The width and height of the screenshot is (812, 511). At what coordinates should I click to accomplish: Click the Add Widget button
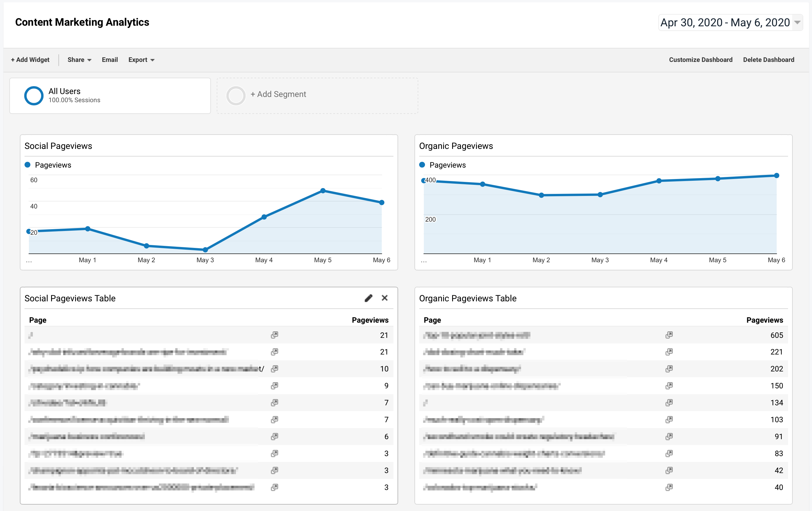pos(30,60)
